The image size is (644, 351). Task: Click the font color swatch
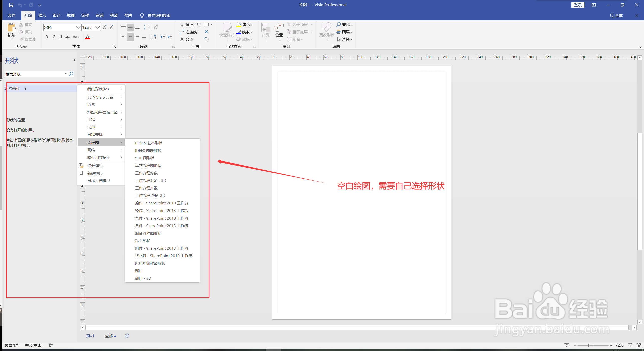point(87,37)
